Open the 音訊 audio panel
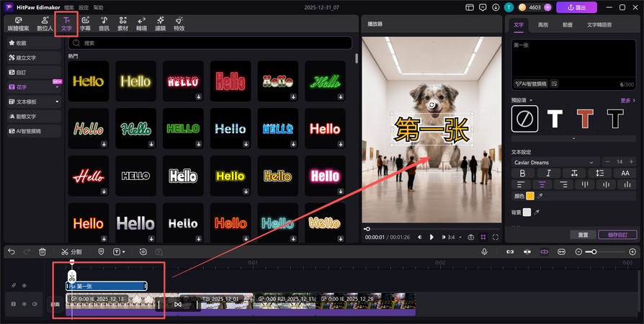The height and width of the screenshot is (324, 644). 104,24
